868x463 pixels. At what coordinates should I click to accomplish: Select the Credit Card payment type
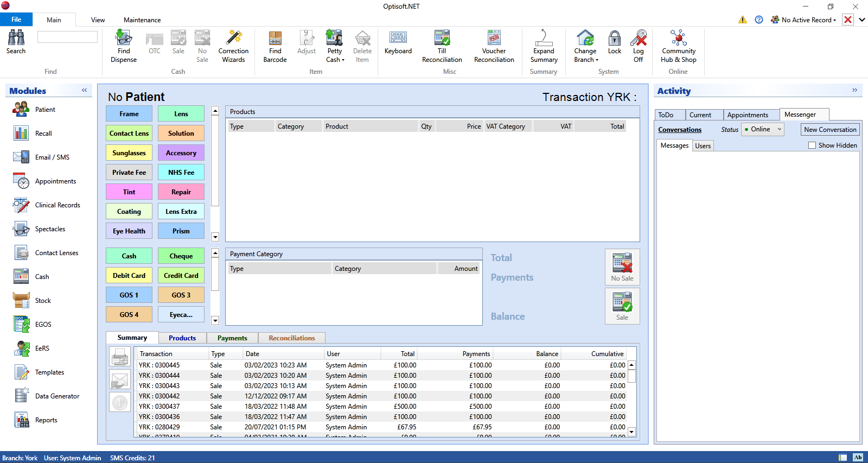pyautogui.click(x=181, y=276)
